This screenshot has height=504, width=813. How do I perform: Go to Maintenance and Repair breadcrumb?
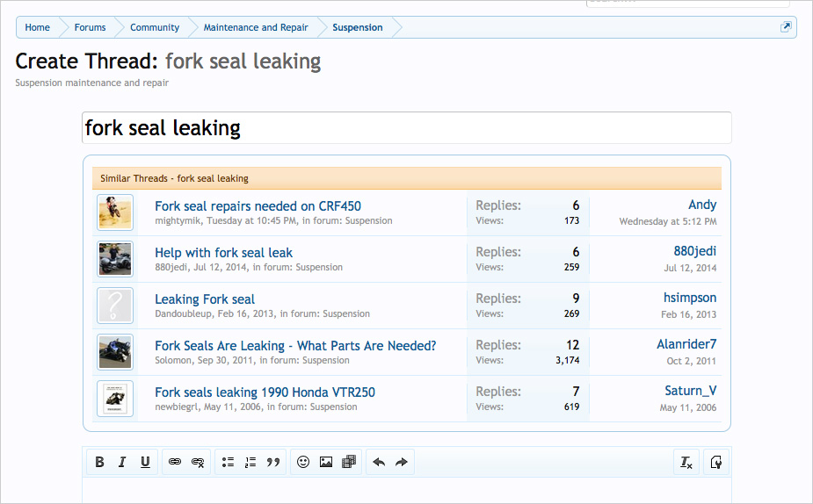[x=256, y=27]
